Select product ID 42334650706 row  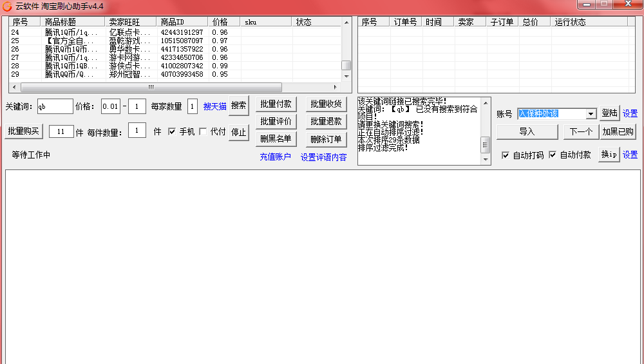point(175,57)
